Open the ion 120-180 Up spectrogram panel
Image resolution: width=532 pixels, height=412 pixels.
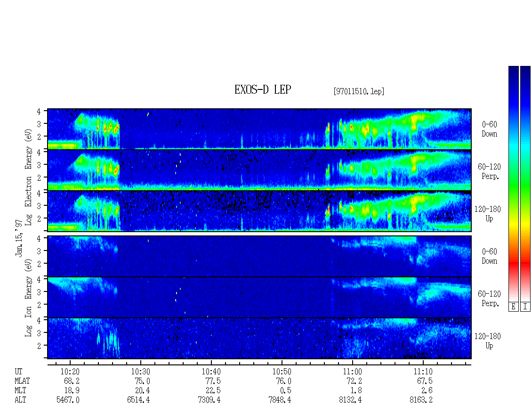click(259, 338)
